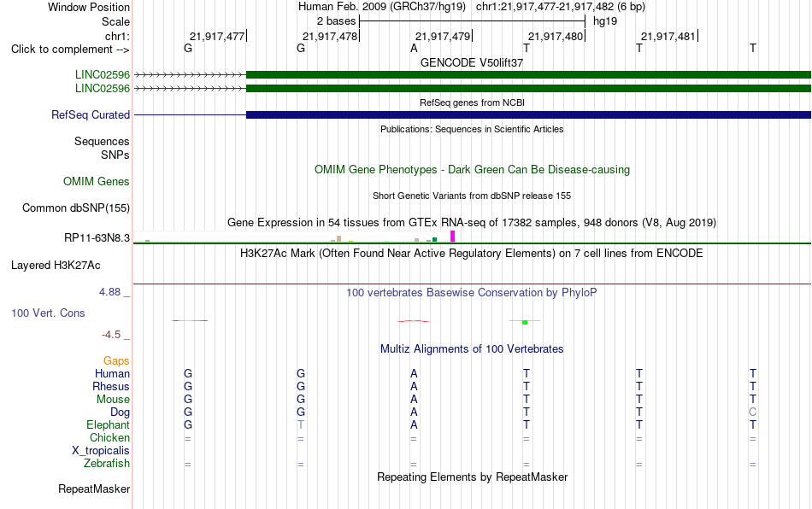
Task: Click the -4.5 PhyloP lower scale value
Action: coord(111,335)
